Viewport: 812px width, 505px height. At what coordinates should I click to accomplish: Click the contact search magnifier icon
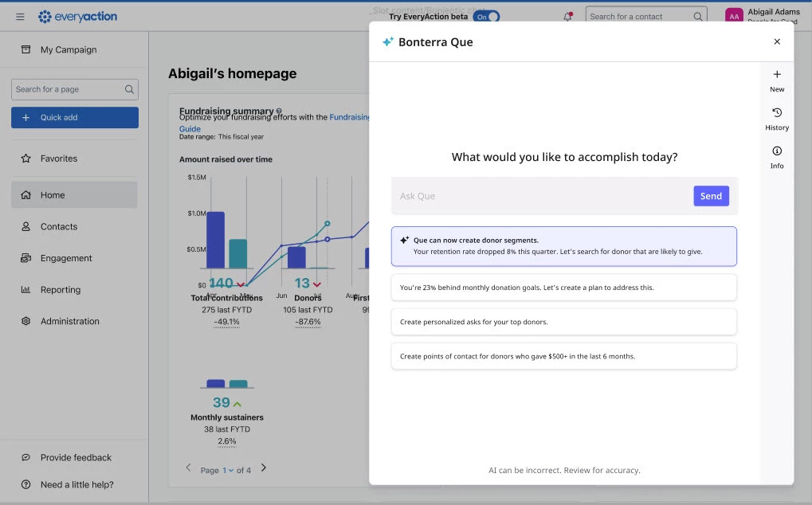click(697, 17)
